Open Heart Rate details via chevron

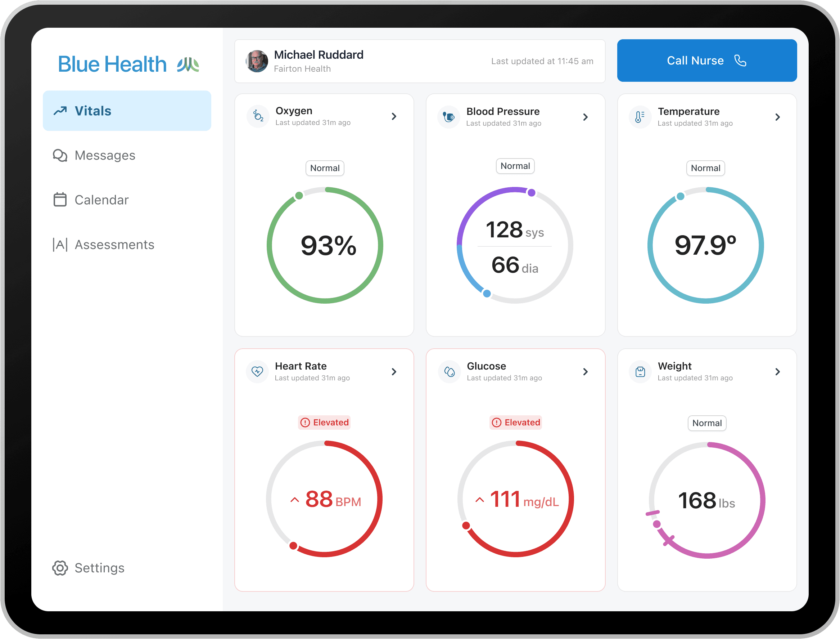click(394, 372)
